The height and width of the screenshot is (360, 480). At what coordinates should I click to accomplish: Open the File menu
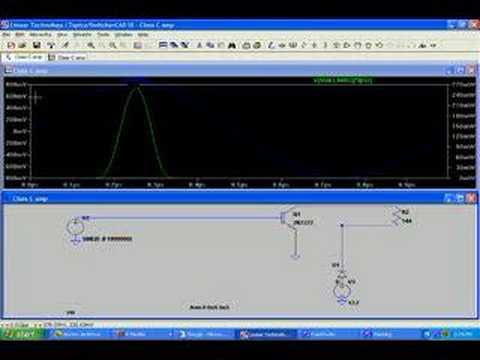pos(6,34)
